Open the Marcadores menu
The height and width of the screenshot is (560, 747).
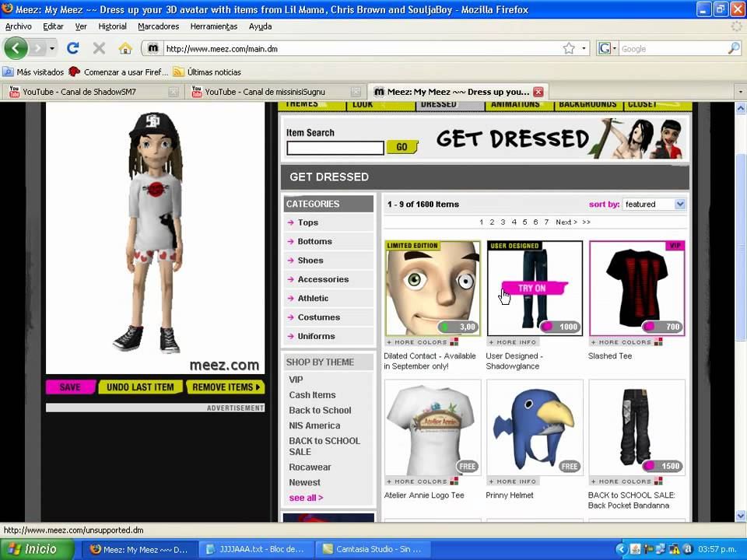158,26
